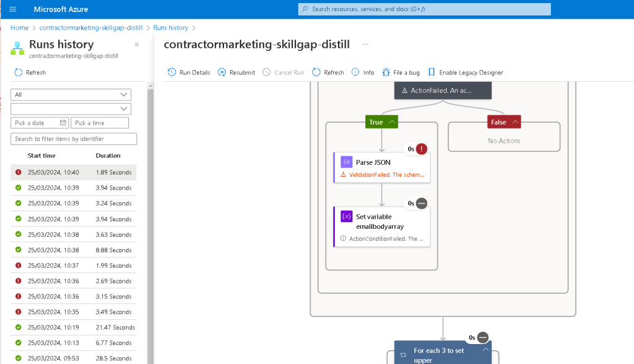Click the Pick a time field
Image resolution: width=634 pixels, height=364 pixels.
tap(99, 123)
